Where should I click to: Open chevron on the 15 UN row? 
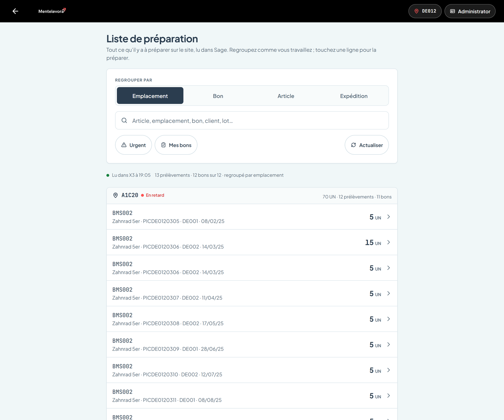pos(389,242)
